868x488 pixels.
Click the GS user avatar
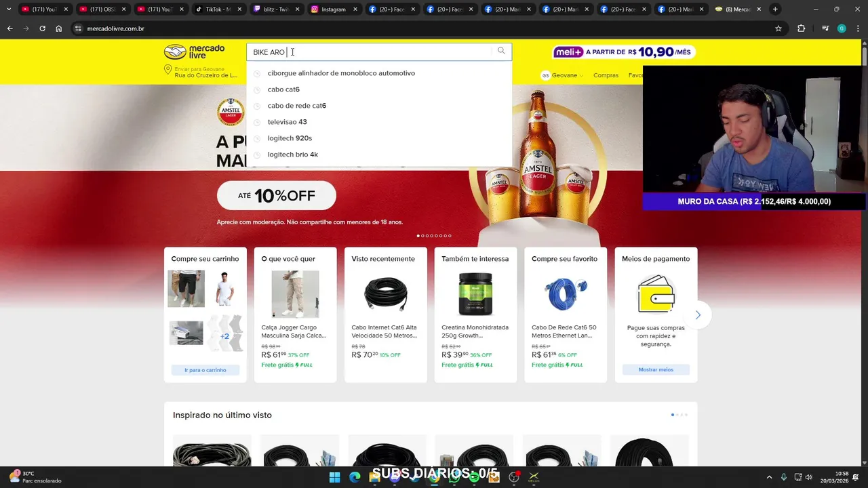tap(545, 75)
